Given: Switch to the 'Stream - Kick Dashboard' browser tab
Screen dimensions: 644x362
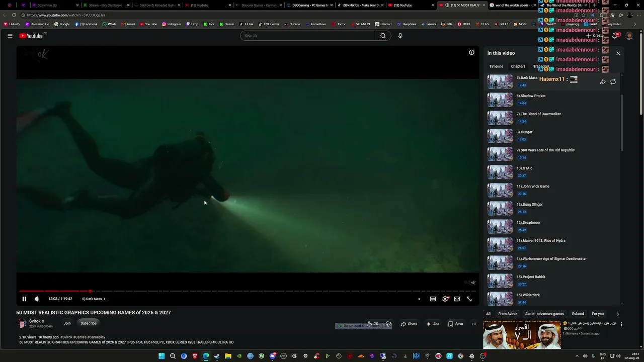Looking at the screenshot, I should coord(106,5).
